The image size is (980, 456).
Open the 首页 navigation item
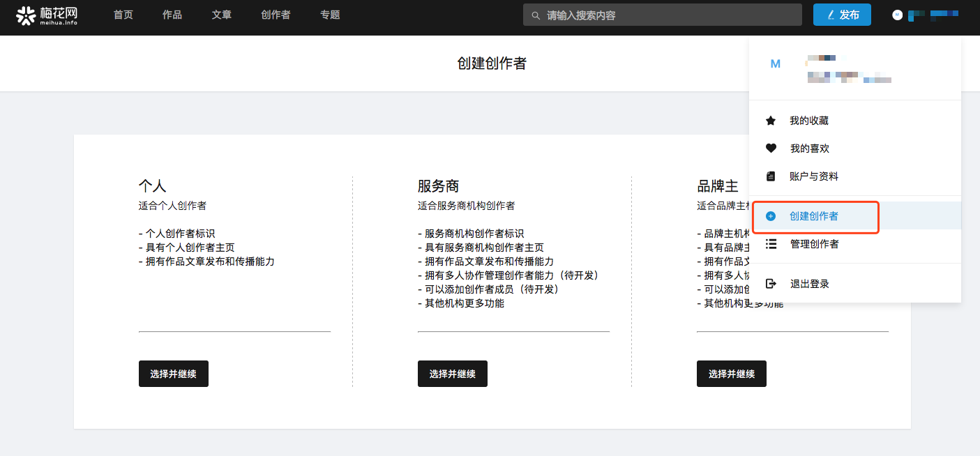tap(123, 15)
